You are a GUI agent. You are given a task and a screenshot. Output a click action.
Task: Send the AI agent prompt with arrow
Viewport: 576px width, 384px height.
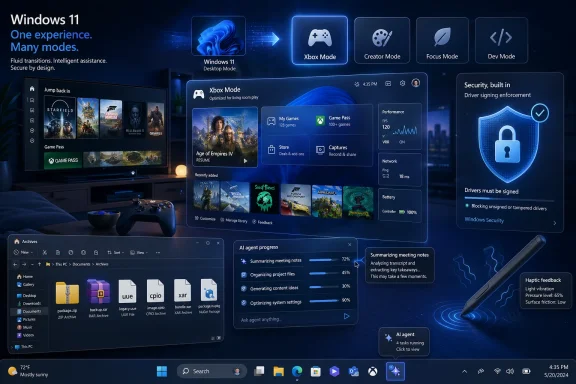(x=346, y=316)
